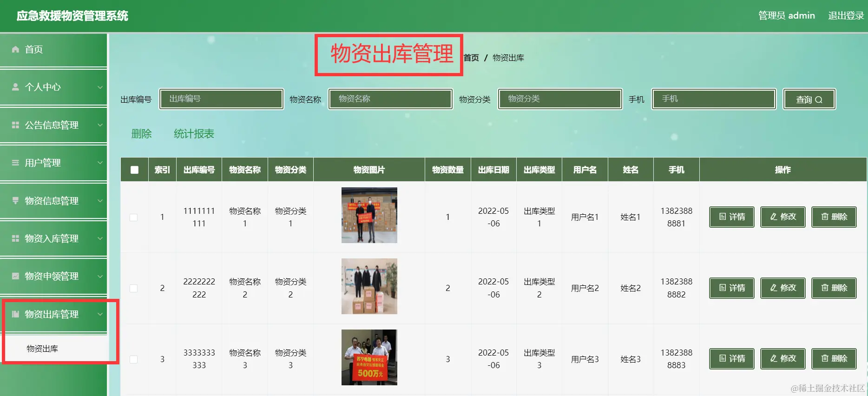Screen dimensions: 868x396
Task: Expand the 公告信息管理 chevron
Action: pos(100,125)
